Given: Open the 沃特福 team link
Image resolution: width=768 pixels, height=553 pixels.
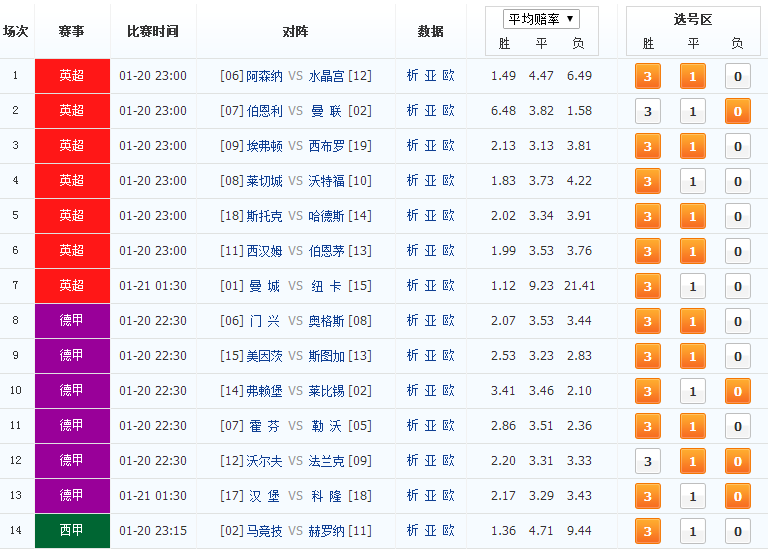Looking at the screenshot, I should 327,181.
